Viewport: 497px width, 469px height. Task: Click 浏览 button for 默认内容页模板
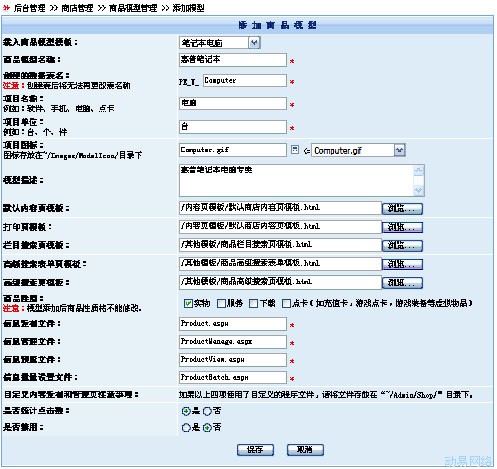(402, 209)
